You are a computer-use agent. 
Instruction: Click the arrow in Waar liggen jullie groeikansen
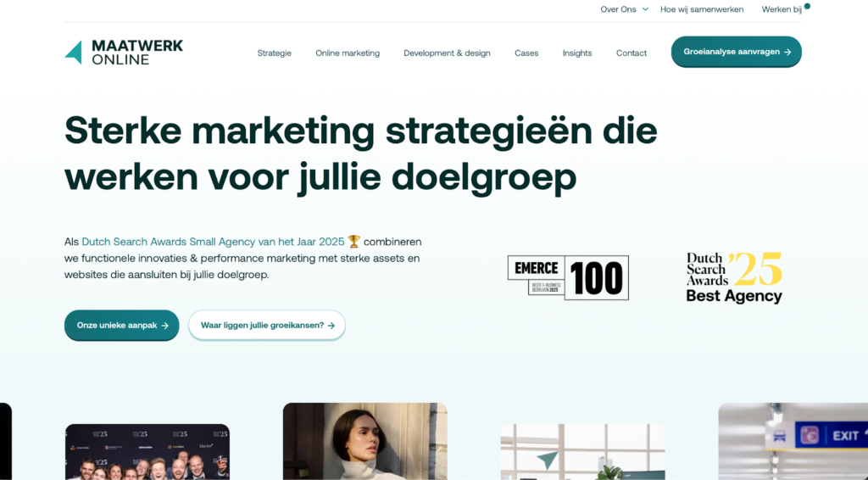[331, 326]
